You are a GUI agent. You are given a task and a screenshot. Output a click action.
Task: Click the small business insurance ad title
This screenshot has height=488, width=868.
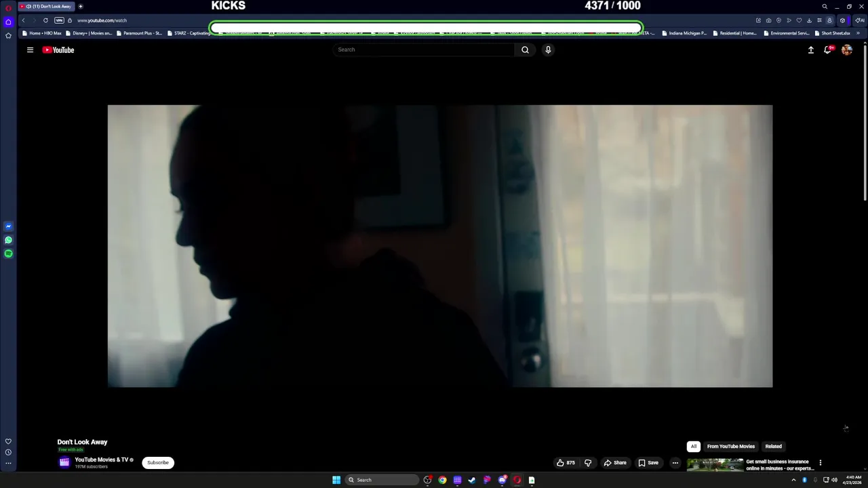click(779, 465)
